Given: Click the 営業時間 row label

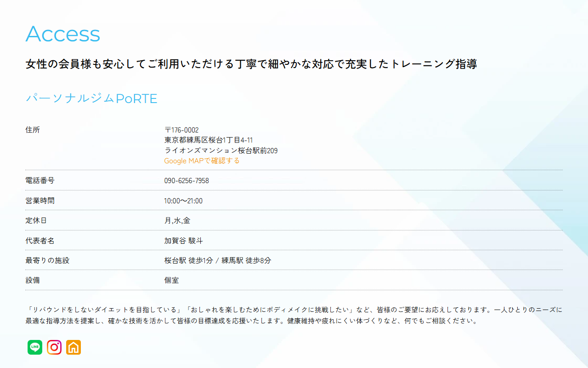Looking at the screenshot, I should (40, 201).
